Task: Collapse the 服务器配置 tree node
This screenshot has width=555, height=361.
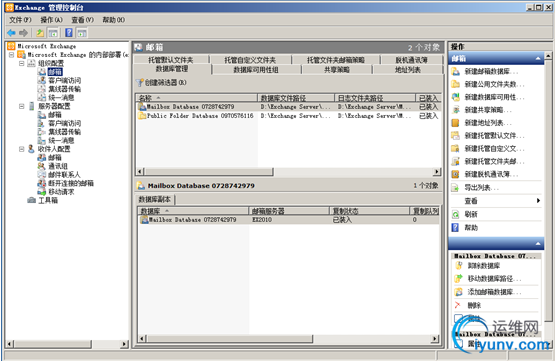Action: (x=22, y=106)
